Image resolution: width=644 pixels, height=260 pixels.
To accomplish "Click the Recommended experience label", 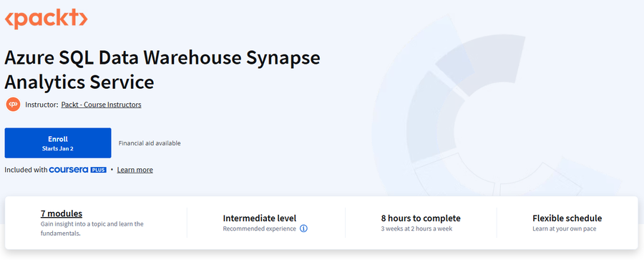I will [259, 228].
